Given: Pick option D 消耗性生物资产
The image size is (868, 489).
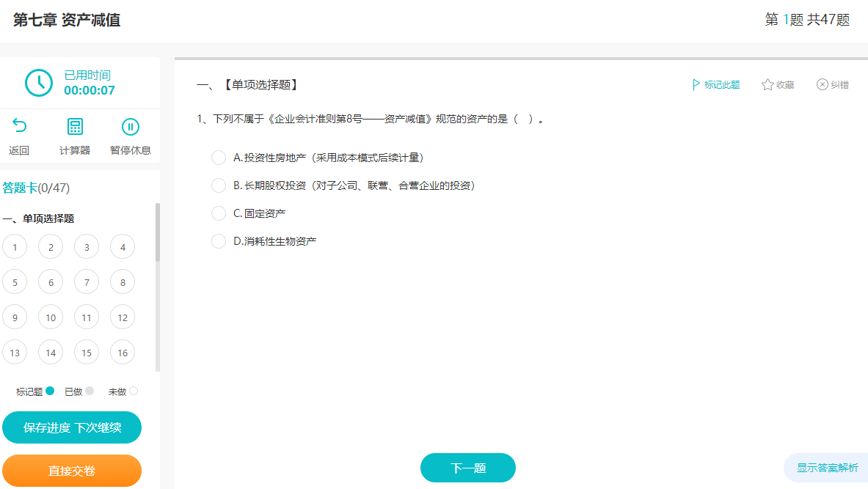Looking at the screenshot, I should point(219,240).
